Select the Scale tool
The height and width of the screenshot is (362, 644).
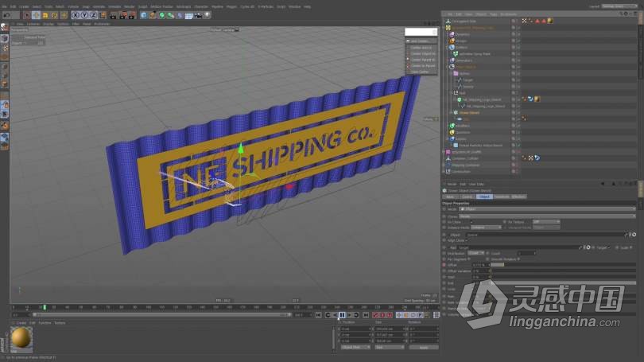coord(45,15)
